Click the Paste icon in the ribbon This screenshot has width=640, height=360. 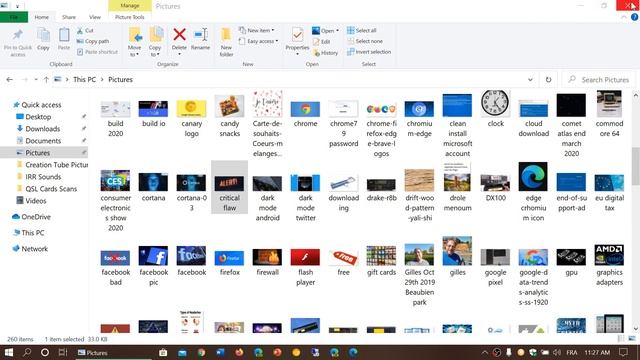tap(64, 35)
